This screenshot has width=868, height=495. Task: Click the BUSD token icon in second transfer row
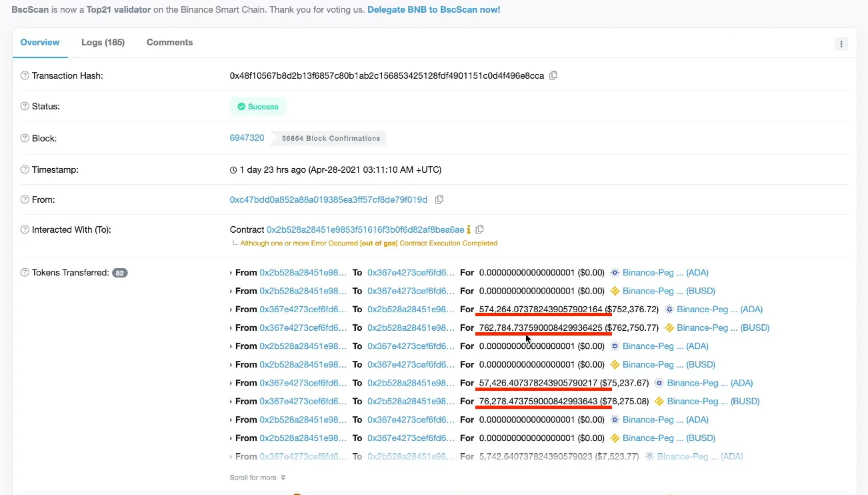tap(615, 291)
